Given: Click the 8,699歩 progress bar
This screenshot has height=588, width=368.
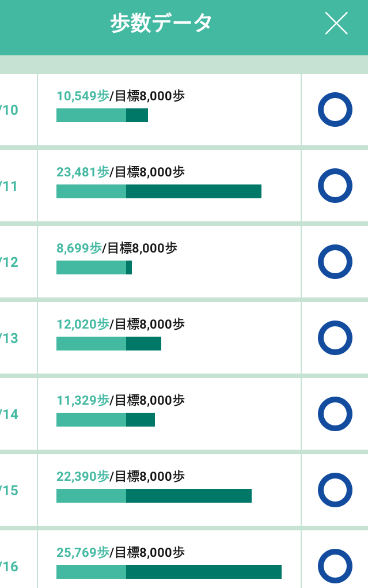Looking at the screenshot, I should click(x=94, y=267).
